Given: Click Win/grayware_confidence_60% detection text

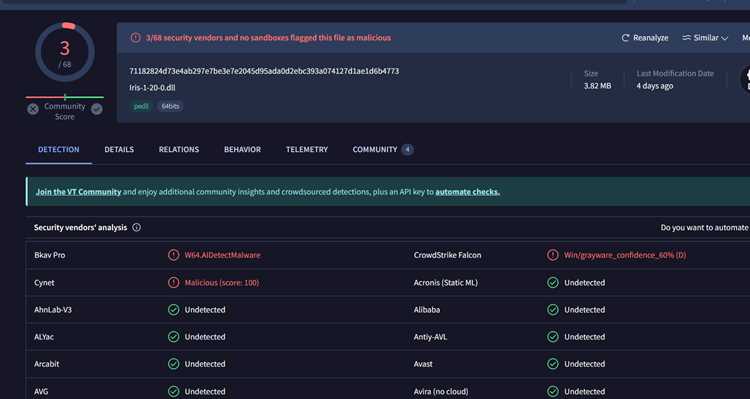Looking at the screenshot, I should point(625,255).
